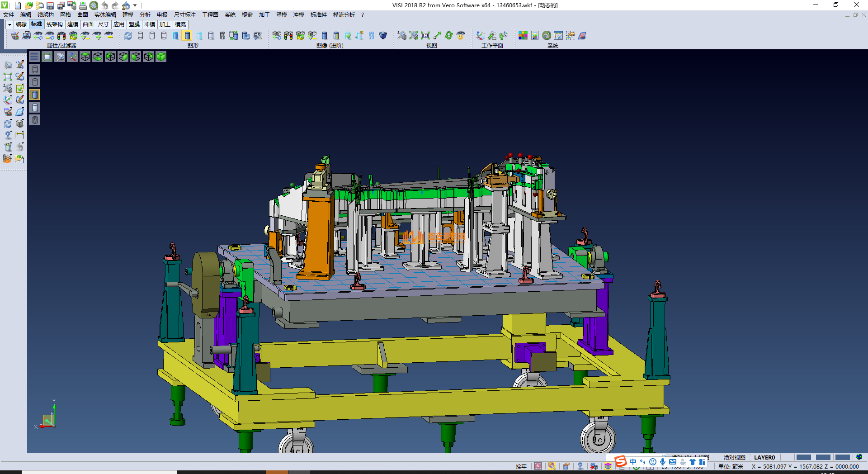Viewport: 868px width, 474px height.
Task: Click the 拴牢 button in status bar
Action: [x=521, y=466]
